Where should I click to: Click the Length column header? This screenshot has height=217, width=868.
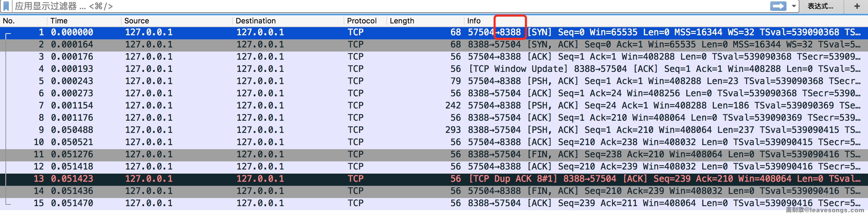(402, 21)
